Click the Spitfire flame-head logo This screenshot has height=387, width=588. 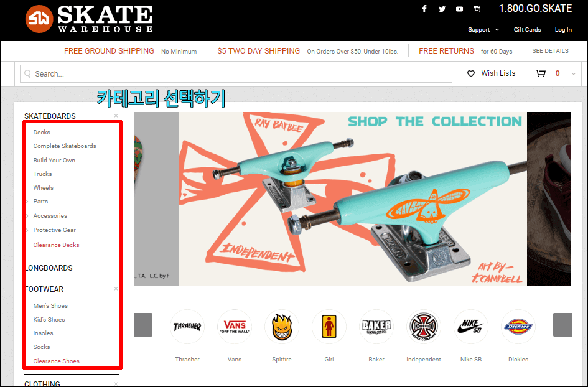point(282,327)
